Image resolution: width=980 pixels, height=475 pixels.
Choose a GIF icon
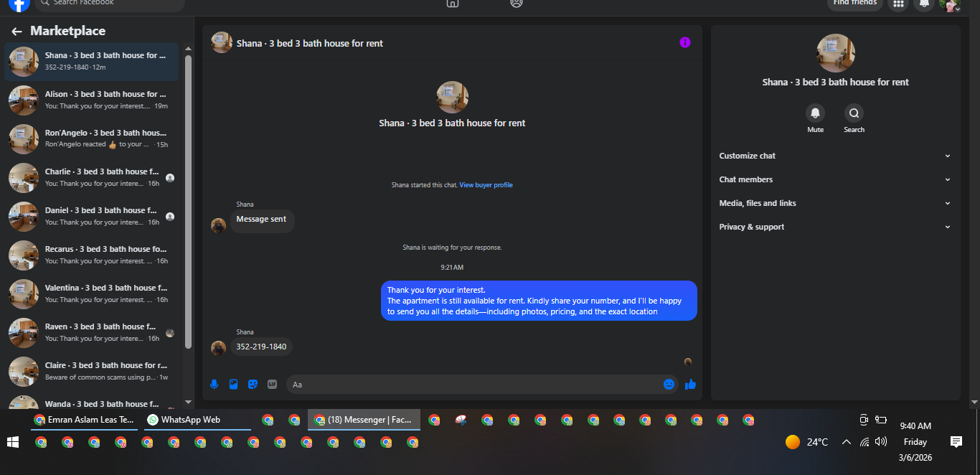(272, 384)
